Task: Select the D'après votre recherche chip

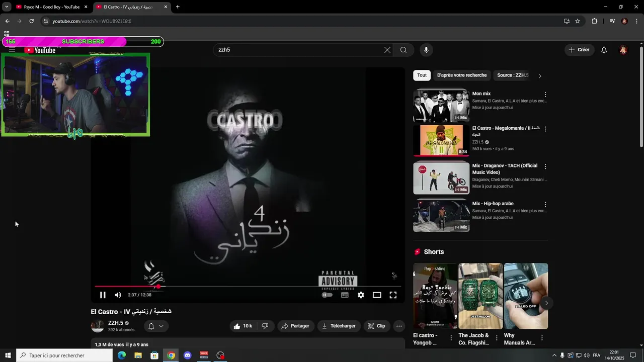Action: (462, 75)
